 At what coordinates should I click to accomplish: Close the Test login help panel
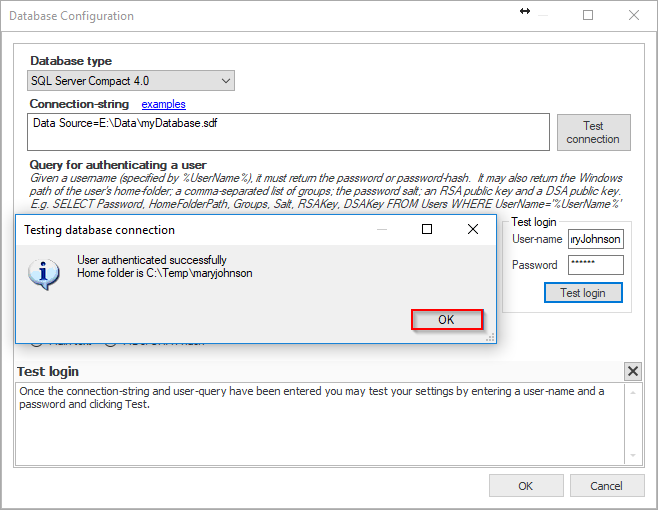632,372
